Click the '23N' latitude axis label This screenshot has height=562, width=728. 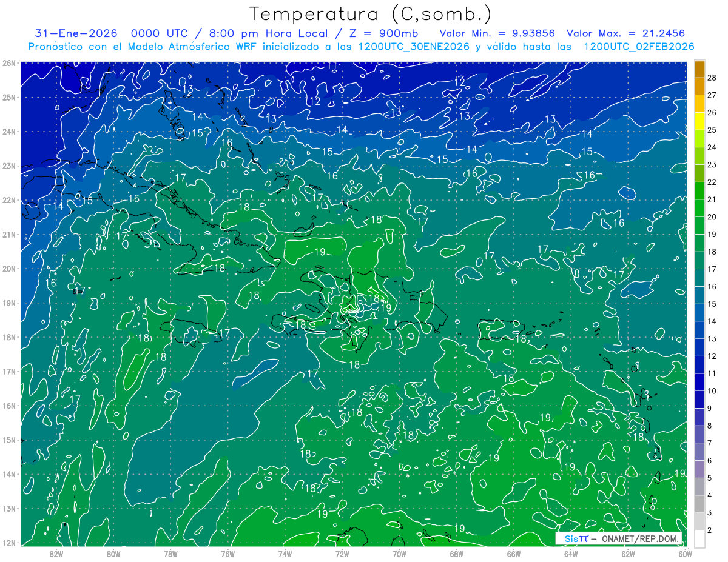pos(9,166)
